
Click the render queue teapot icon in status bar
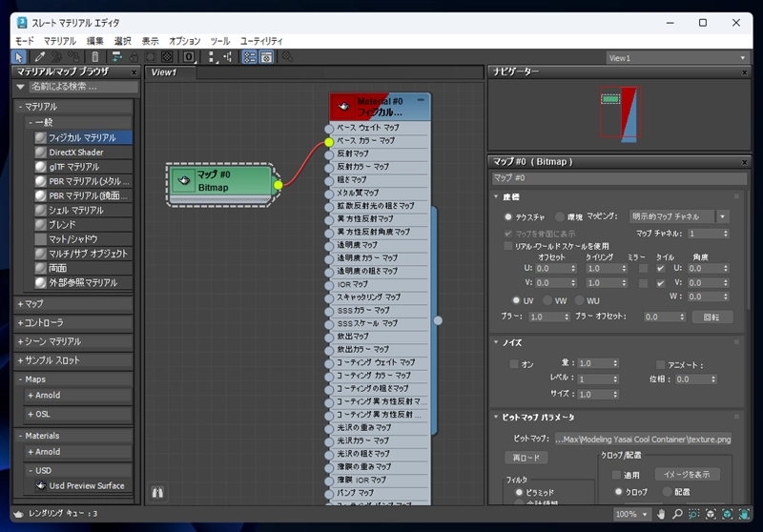tap(18, 514)
